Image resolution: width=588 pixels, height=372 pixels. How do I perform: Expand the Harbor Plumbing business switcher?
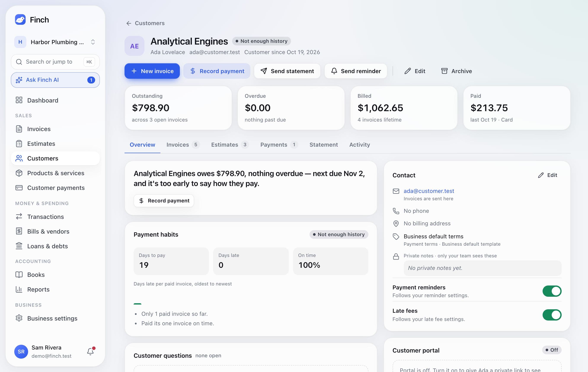click(55, 42)
